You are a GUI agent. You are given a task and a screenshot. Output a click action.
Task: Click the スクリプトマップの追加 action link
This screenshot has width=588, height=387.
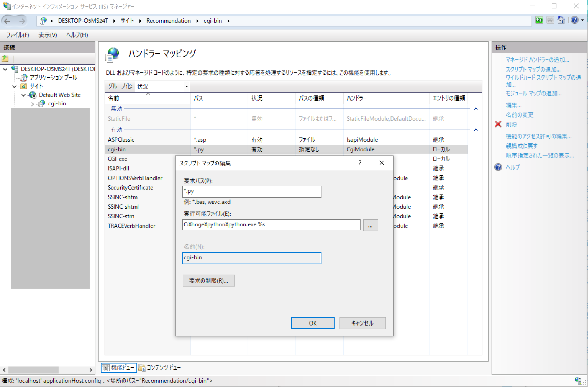point(533,69)
